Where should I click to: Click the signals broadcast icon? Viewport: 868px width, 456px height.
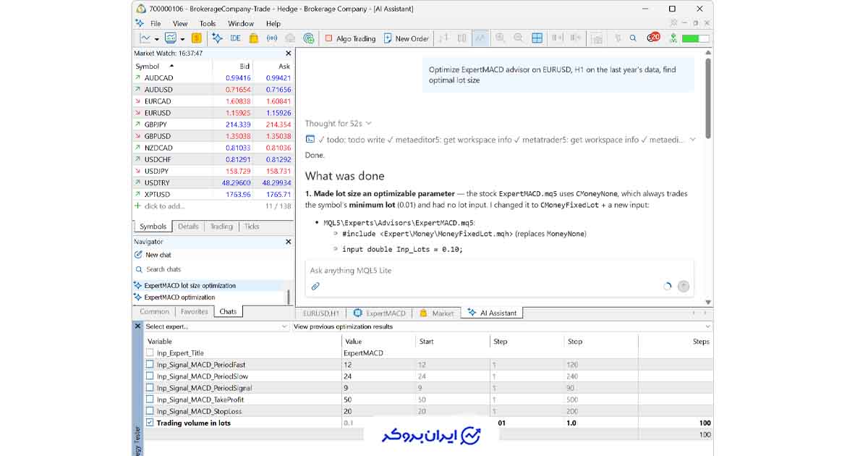pyautogui.click(x=272, y=38)
